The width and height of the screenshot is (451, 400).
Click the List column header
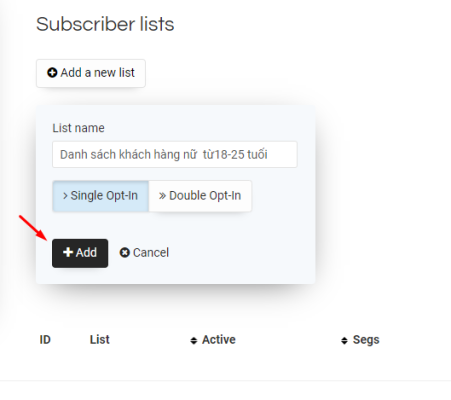(x=100, y=340)
